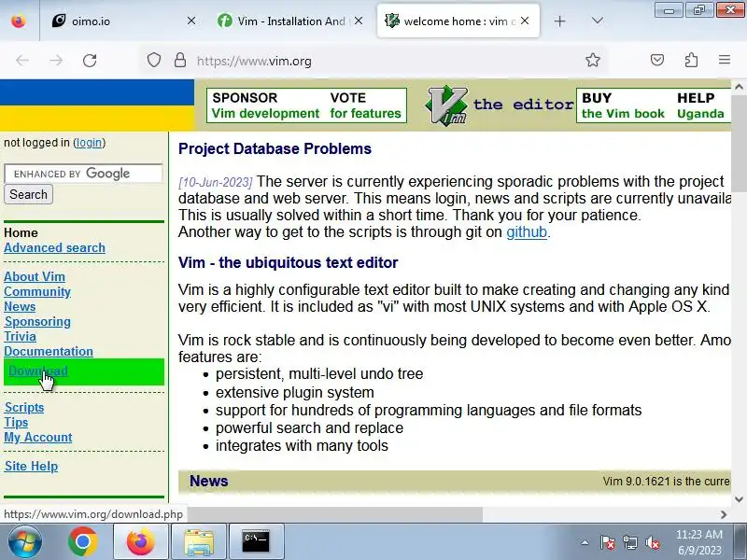Click HELP Uganda link
The height and width of the screenshot is (560, 747).
pos(701,105)
